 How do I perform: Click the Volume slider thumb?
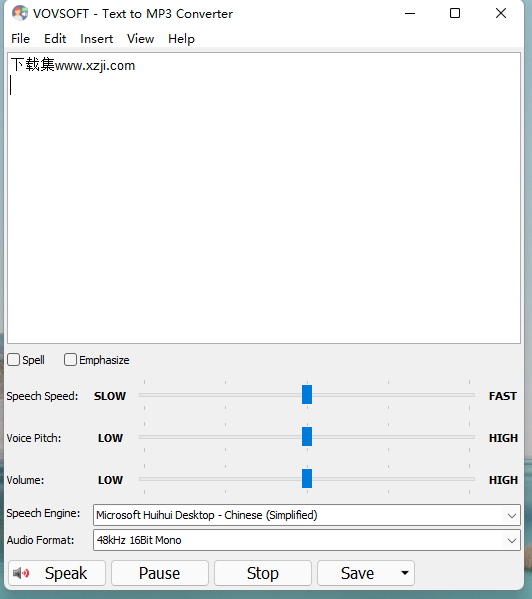pyautogui.click(x=307, y=479)
